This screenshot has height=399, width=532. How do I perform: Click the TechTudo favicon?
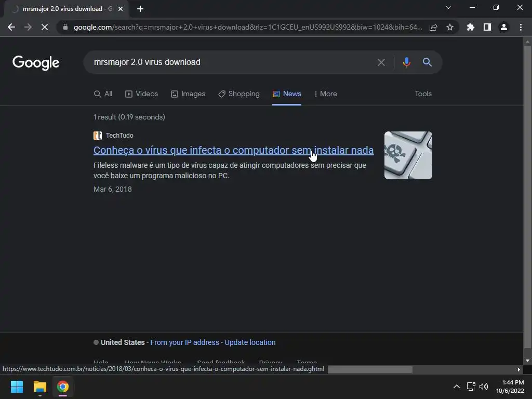tap(98, 136)
